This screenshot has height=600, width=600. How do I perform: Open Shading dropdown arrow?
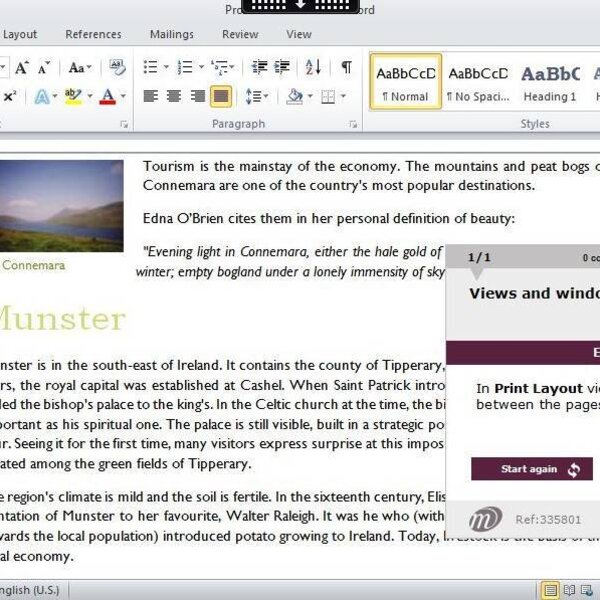coord(310,96)
